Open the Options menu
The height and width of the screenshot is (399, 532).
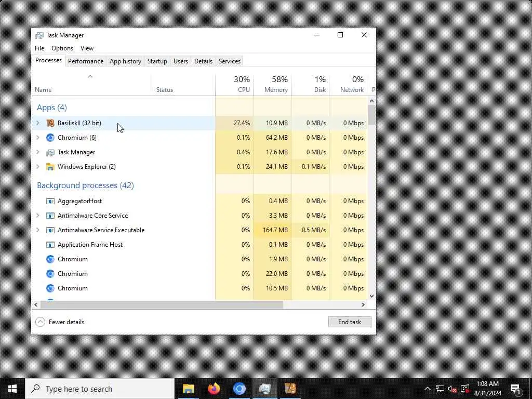[x=62, y=48]
